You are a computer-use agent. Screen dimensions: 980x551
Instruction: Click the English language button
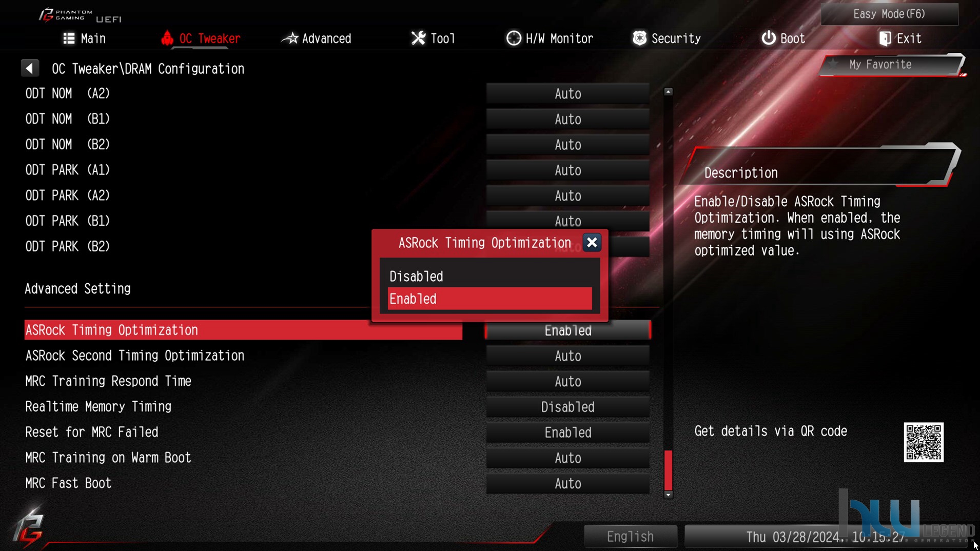coord(630,537)
